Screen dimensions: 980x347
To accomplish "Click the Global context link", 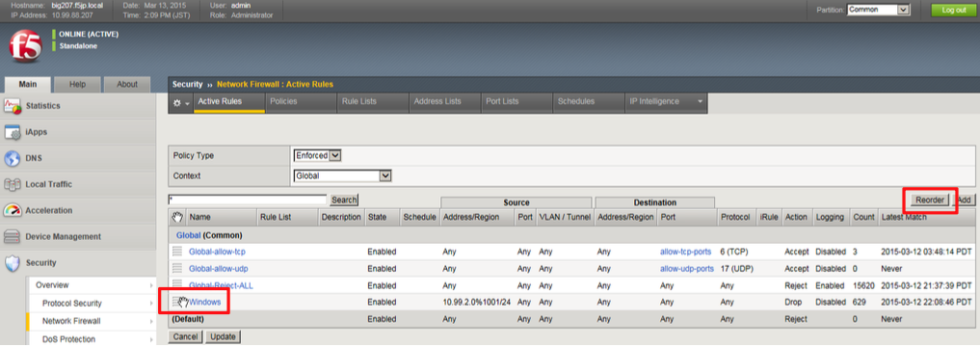I will [189, 235].
